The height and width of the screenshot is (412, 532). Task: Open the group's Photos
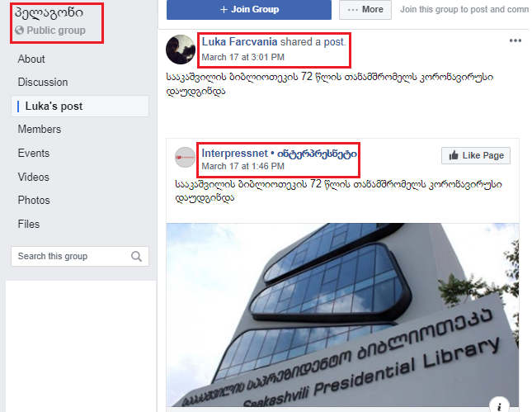point(34,201)
